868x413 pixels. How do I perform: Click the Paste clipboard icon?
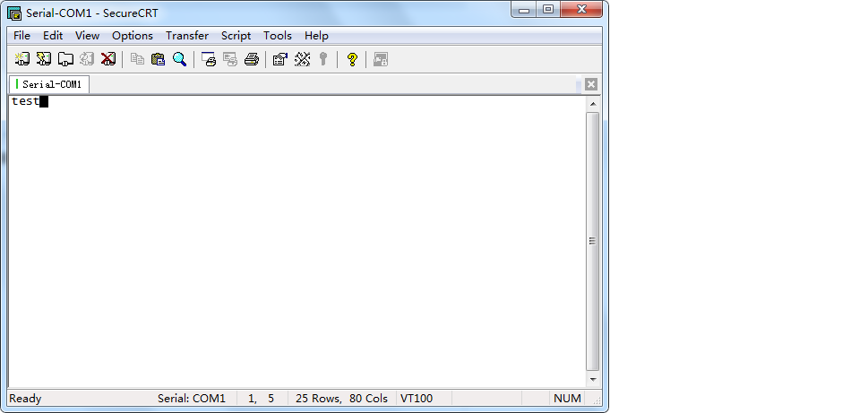(159, 59)
